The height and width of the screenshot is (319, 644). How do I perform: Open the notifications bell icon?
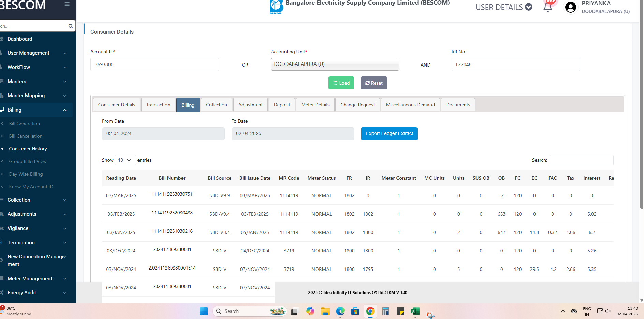548,7
